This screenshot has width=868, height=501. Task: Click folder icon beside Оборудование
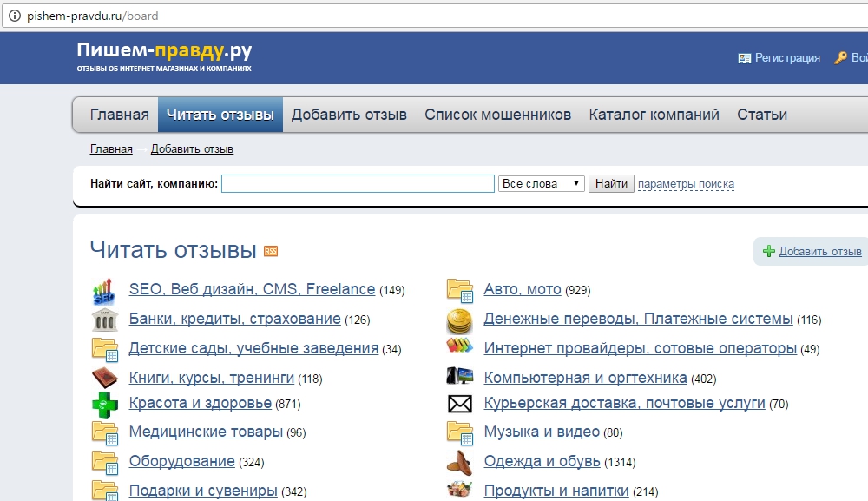[105, 463]
